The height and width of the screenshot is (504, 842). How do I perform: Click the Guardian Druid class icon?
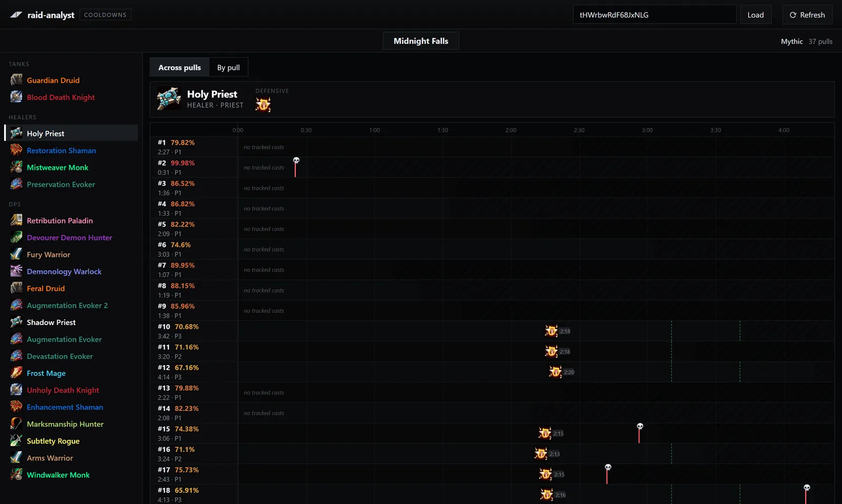(x=16, y=80)
